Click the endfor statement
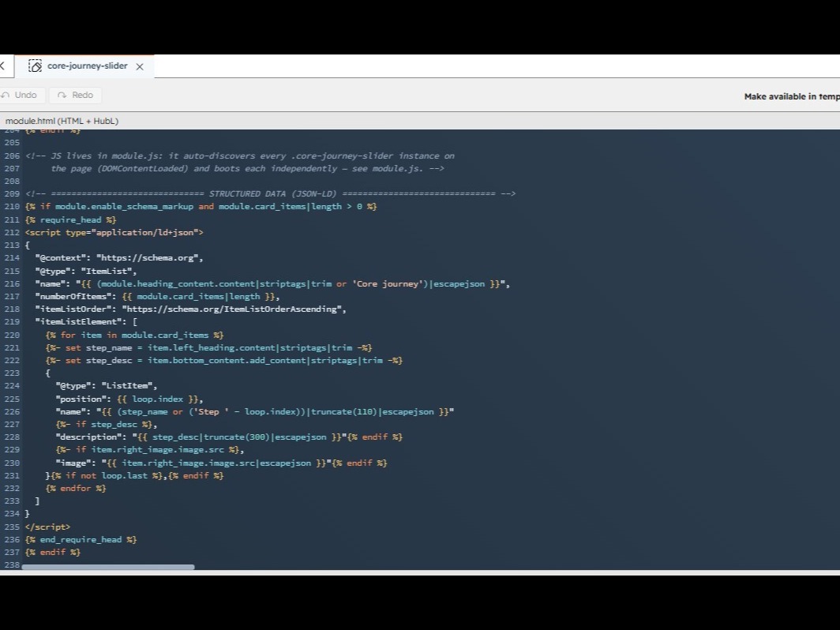Screen dimensions: 840x630 pos(76,489)
